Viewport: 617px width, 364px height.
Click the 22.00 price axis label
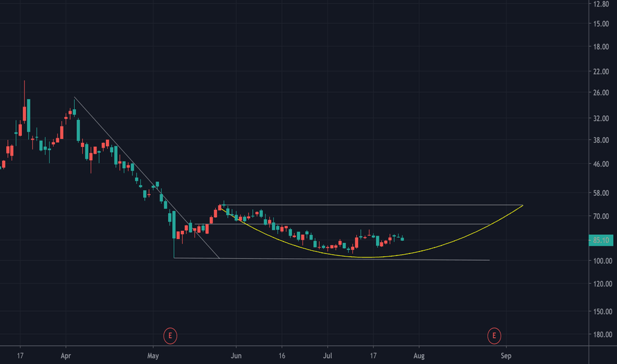point(601,71)
